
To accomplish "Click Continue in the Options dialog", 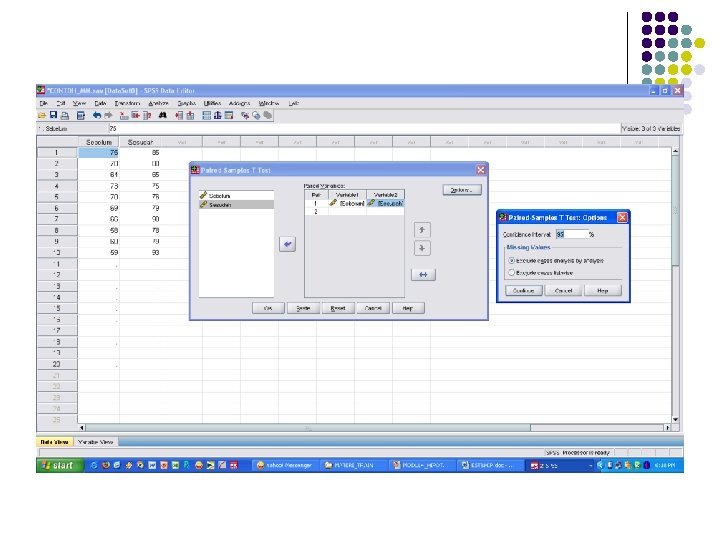I will (x=523, y=290).
